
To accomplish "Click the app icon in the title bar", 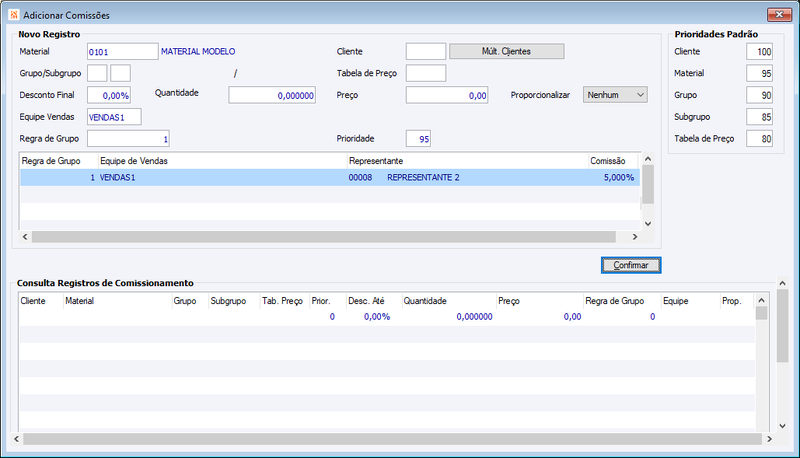I will pyautogui.click(x=13, y=15).
